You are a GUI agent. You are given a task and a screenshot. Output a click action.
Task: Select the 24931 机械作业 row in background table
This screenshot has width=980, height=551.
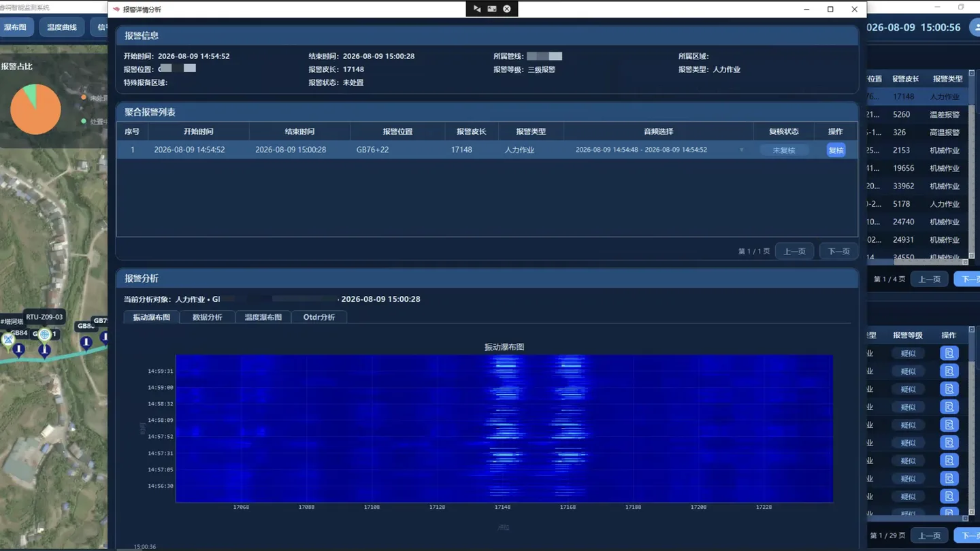pyautogui.click(x=917, y=239)
